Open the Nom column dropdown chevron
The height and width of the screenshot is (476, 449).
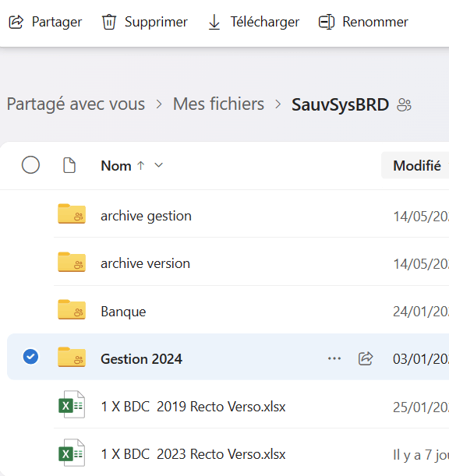pyautogui.click(x=158, y=165)
